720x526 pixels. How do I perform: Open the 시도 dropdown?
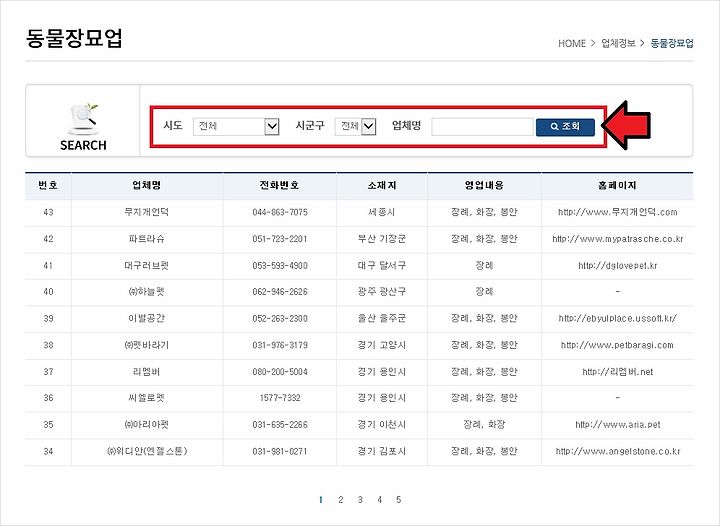(x=236, y=126)
